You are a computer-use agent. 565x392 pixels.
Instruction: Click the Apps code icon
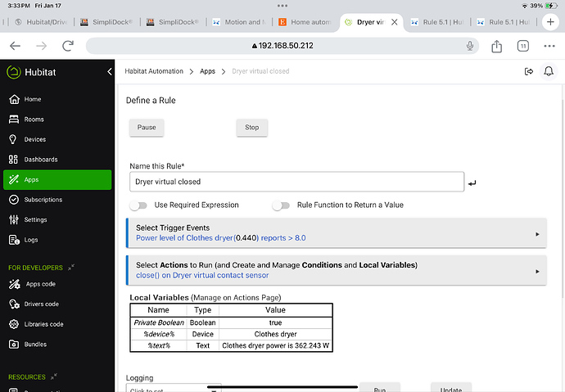point(15,284)
